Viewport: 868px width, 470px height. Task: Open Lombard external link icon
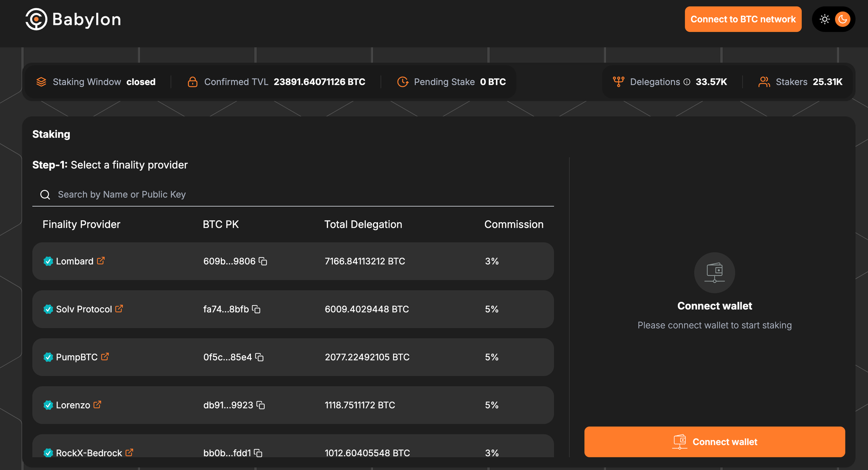pyautogui.click(x=101, y=261)
